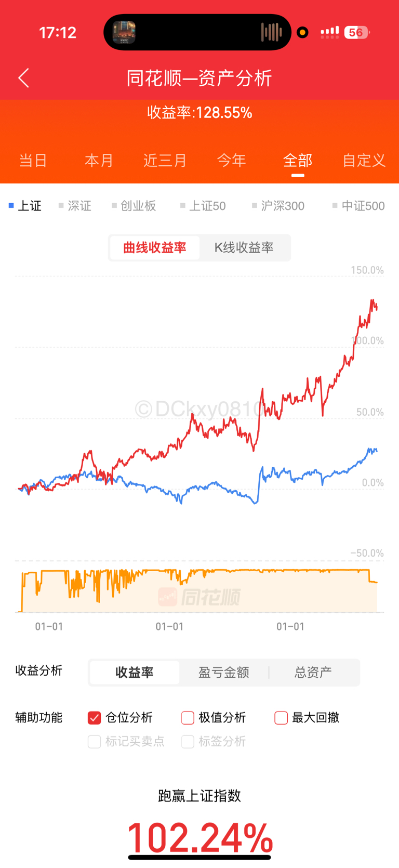This screenshot has height=868, width=399.
Task: Select the 深证 index comparison
Action: pos(75,206)
